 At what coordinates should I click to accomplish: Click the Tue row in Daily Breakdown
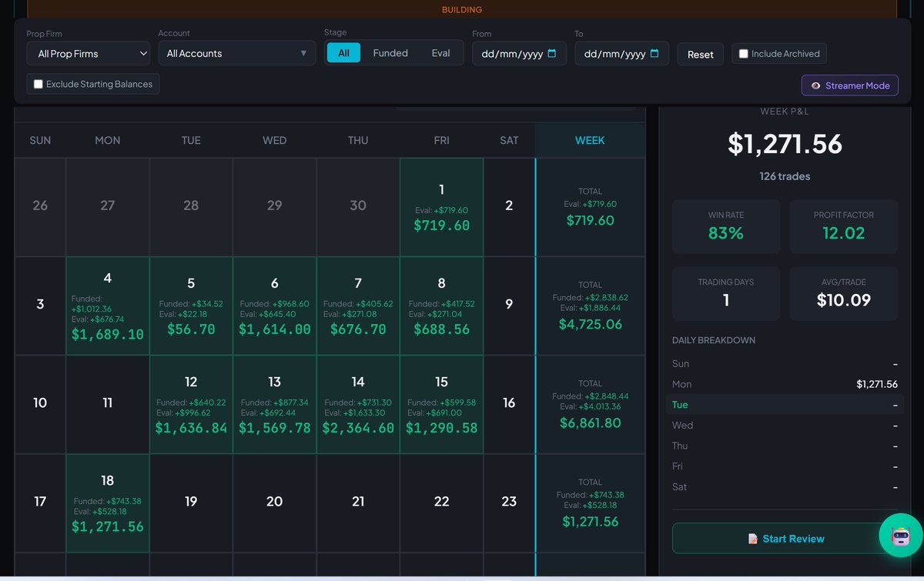tap(785, 405)
